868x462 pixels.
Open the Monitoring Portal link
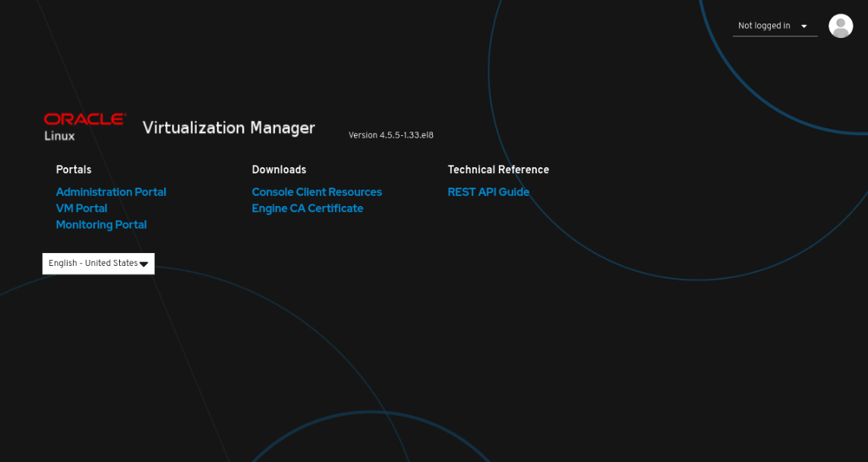tap(101, 225)
